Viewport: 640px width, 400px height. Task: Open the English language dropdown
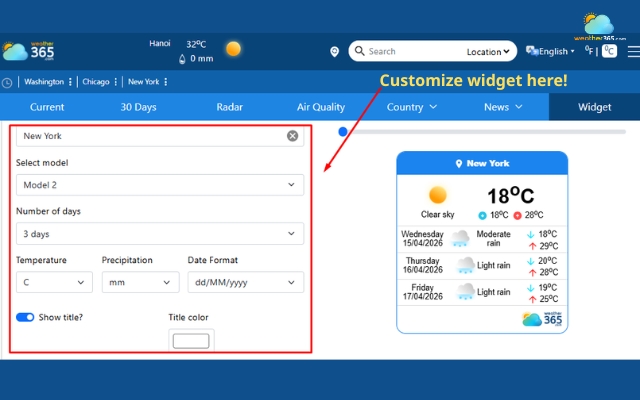pos(557,51)
